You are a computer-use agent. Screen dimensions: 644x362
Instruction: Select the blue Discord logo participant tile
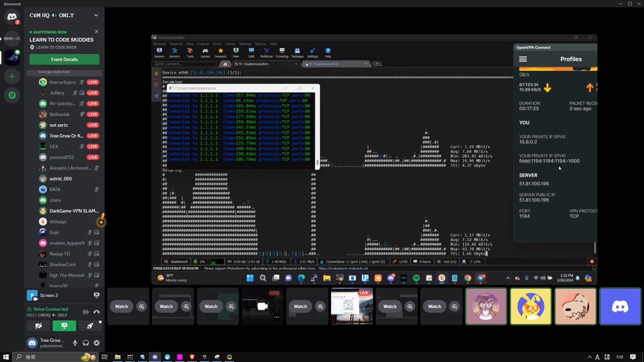tap(620, 306)
